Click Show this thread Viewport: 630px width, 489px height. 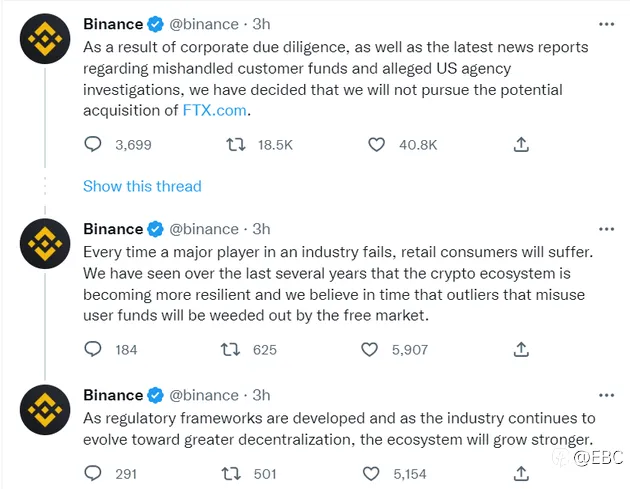(x=142, y=186)
